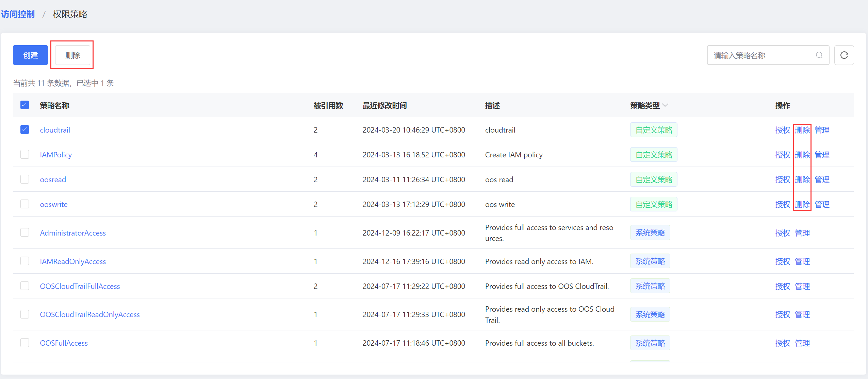Click 授权 for AdministratorAccess row
The width and height of the screenshot is (868, 379).
(x=783, y=233)
